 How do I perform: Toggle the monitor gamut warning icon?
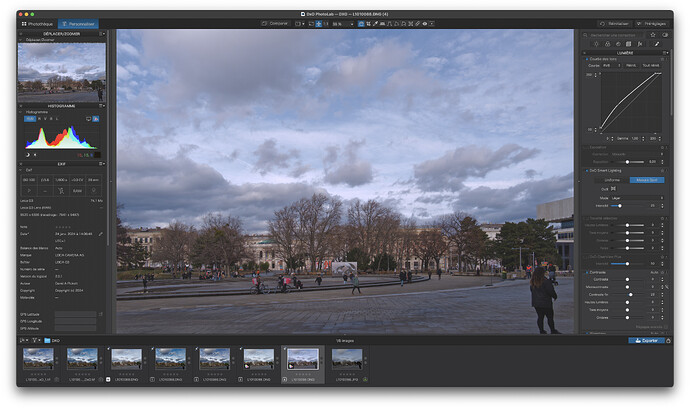pyautogui.click(x=88, y=119)
